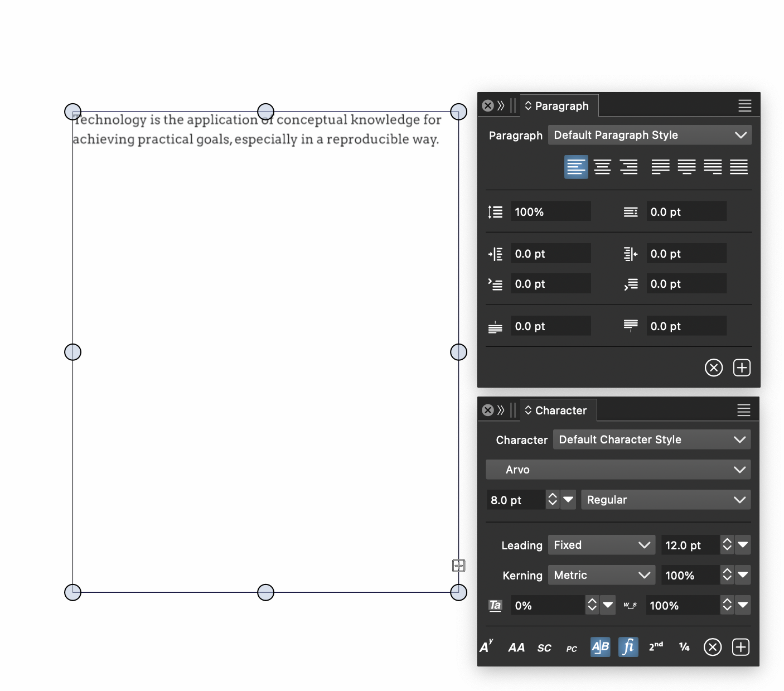Screen dimensions: 784x691
Task: Open Paragraph panel hamburger menu
Action: pyautogui.click(x=744, y=105)
